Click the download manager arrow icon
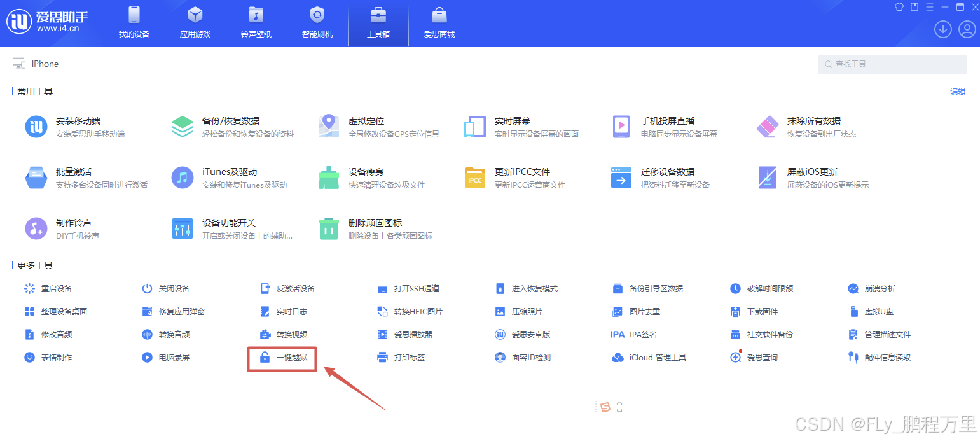Image resolution: width=980 pixels, height=441 pixels. 942,29
